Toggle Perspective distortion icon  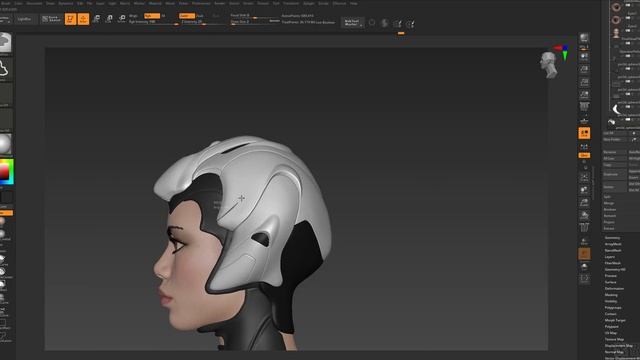(584, 107)
